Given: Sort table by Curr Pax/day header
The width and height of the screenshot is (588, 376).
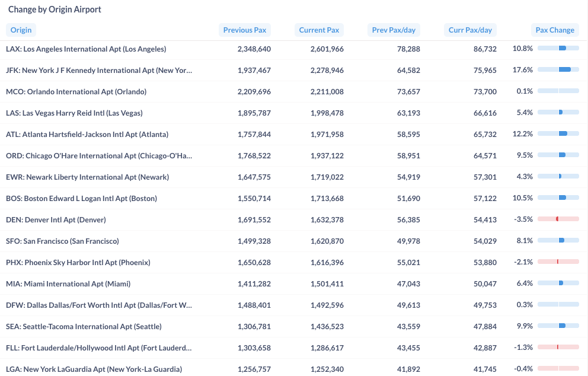Looking at the screenshot, I should point(470,30).
